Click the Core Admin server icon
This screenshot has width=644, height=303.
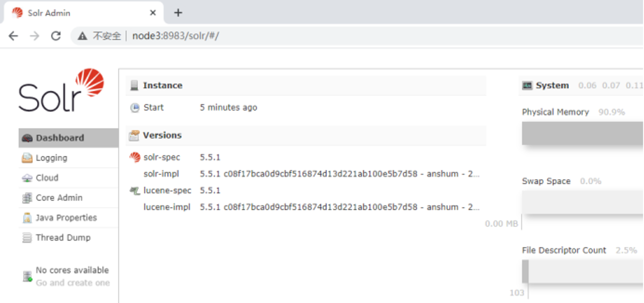click(27, 198)
